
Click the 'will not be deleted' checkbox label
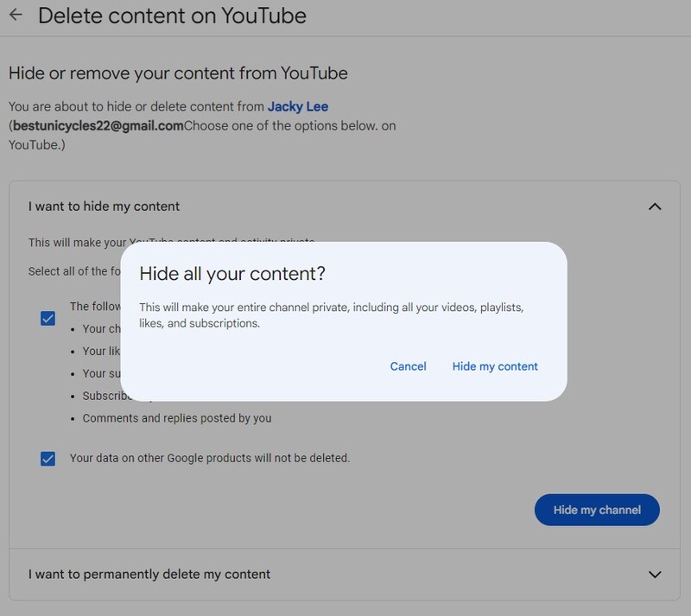210,458
